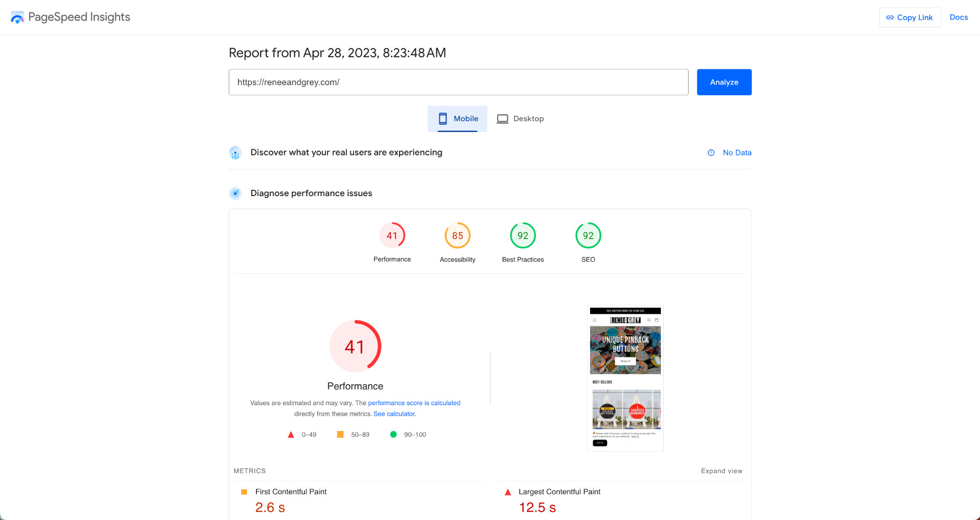980x520 pixels.
Task: Click the mobile phone icon
Action: coord(443,119)
